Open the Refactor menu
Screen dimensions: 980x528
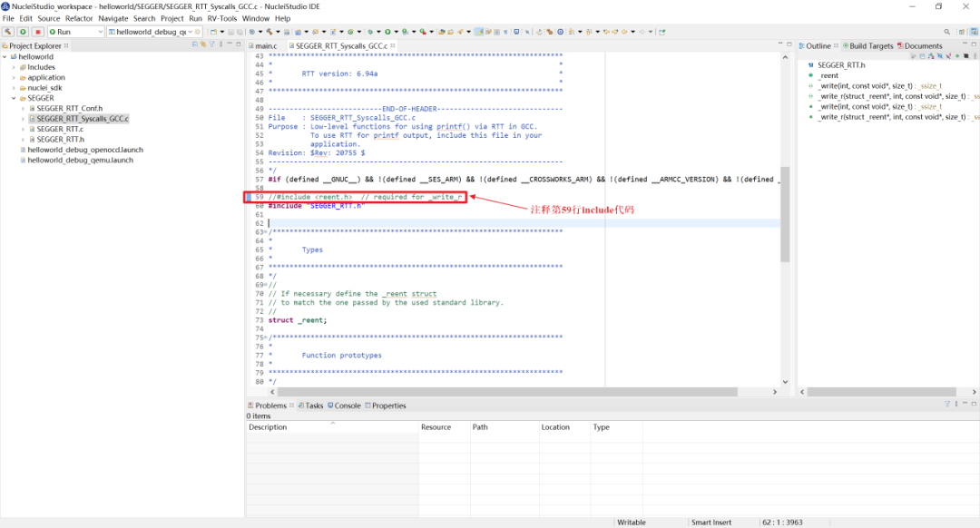pyautogui.click(x=79, y=19)
